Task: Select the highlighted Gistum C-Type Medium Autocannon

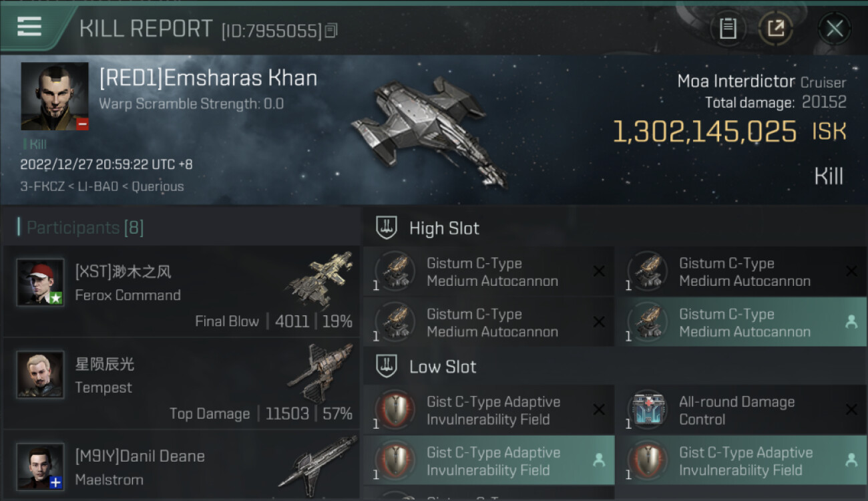Action: click(x=740, y=323)
